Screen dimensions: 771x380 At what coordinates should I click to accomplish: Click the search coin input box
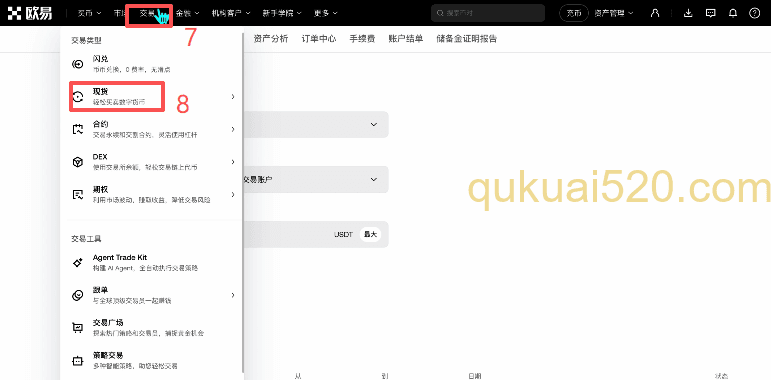[488, 13]
